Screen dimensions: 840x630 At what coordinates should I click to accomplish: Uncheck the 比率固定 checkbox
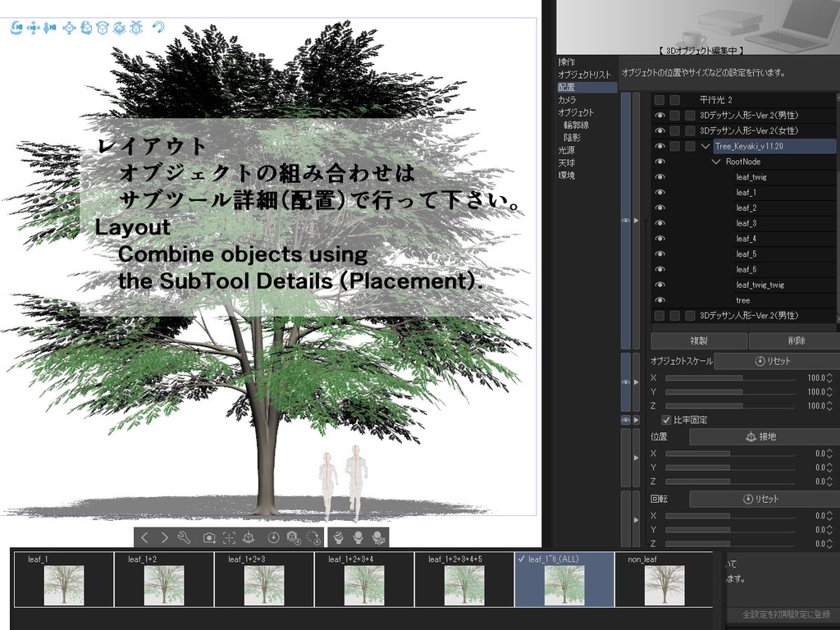coord(665,419)
